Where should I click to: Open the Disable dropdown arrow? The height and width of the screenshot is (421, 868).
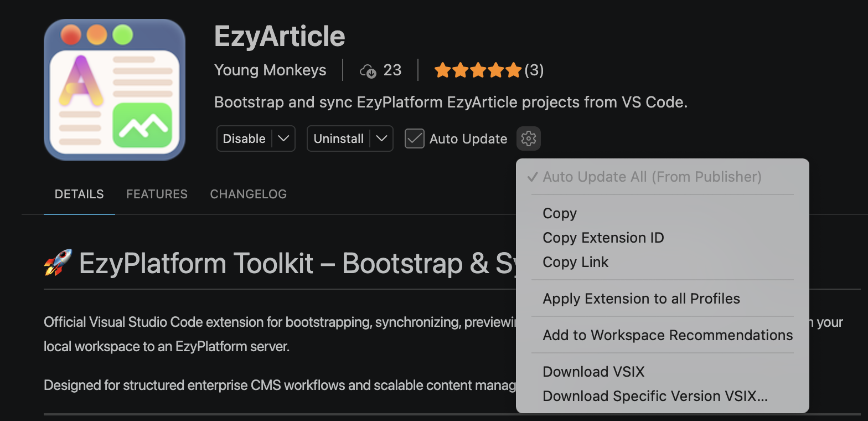tap(283, 138)
